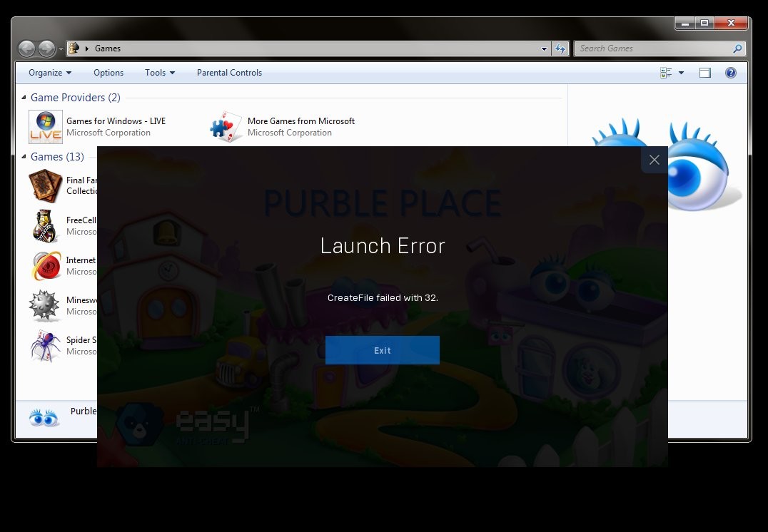Open Games for Windows - LIVE icon

click(x=45, y=127)
